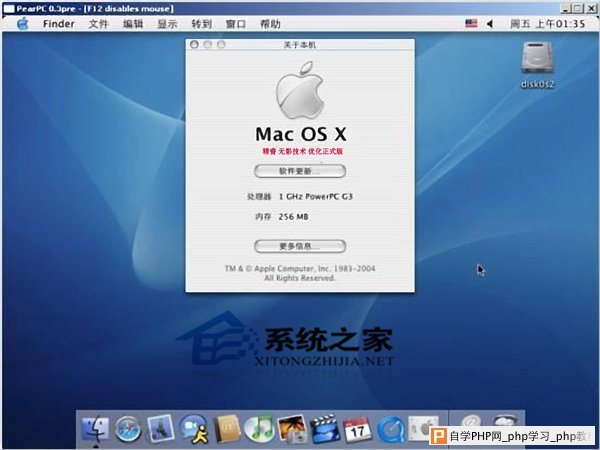Open Mail stamp icon in Dock
Screen dimensions: 600x450
[x=161, y=429]
